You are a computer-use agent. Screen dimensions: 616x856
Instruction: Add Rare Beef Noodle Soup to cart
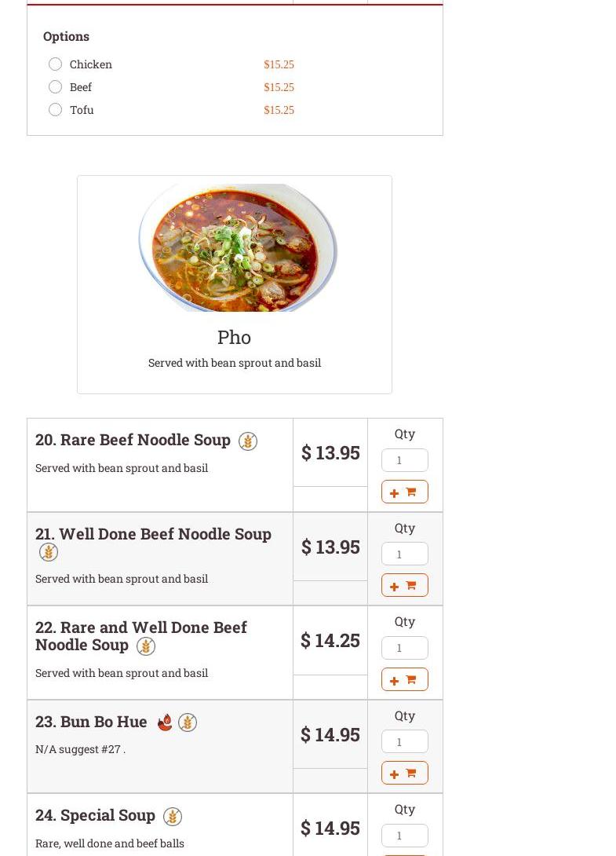[404, 492]
